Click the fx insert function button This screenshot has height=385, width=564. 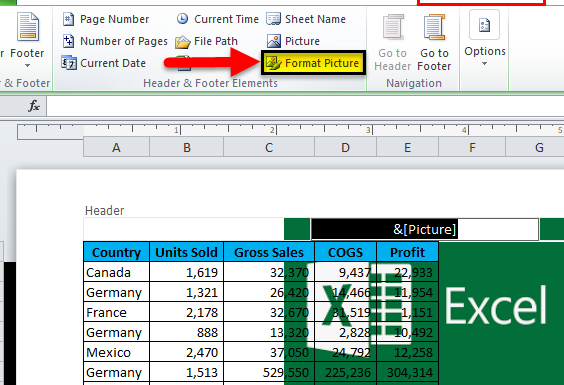[34, 106]
